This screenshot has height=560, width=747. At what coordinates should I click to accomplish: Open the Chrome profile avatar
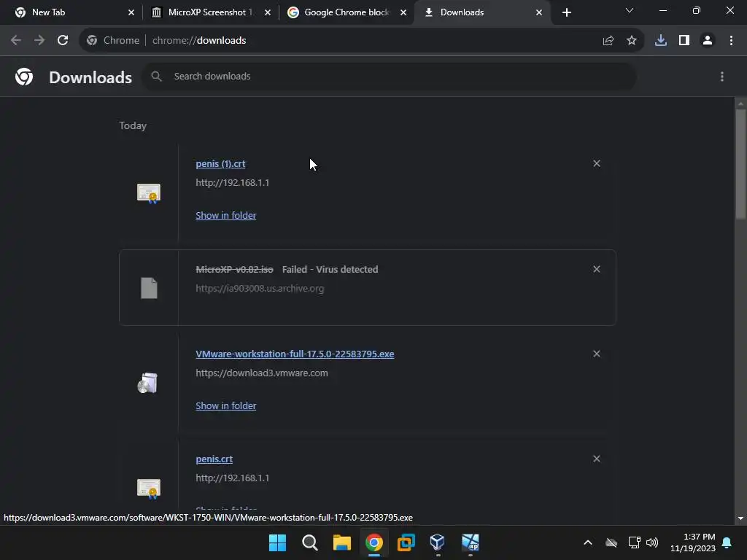(707, 41)
